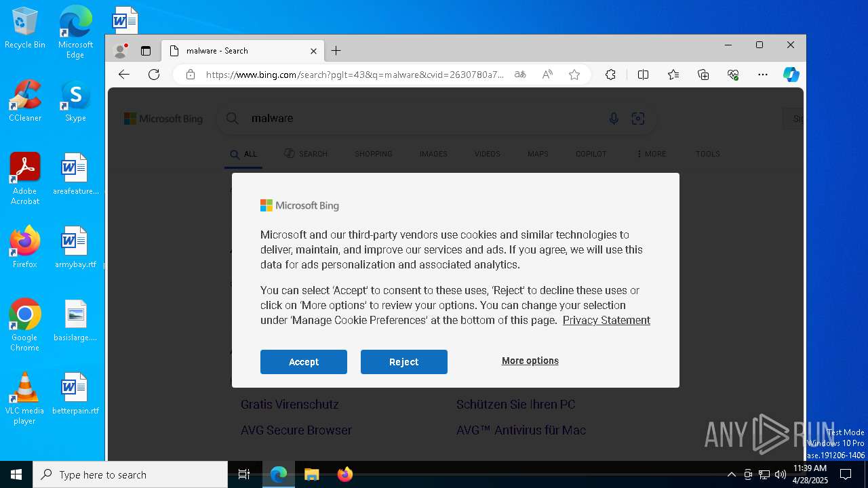This screenshot has height=488, width=868.
Task: Accept the Bing cookie consent
Action: (304, 362)
